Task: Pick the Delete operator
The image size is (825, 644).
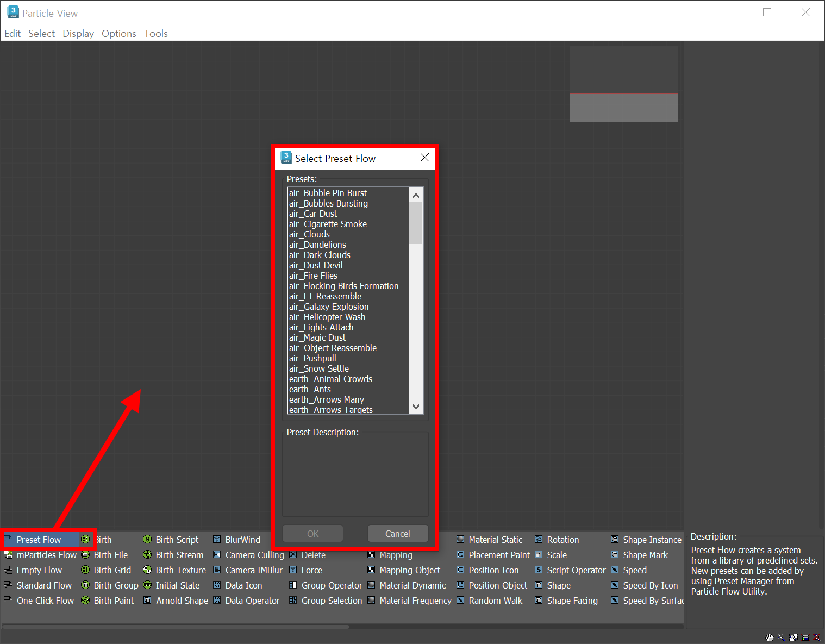Action: click(x=308, y=555)
